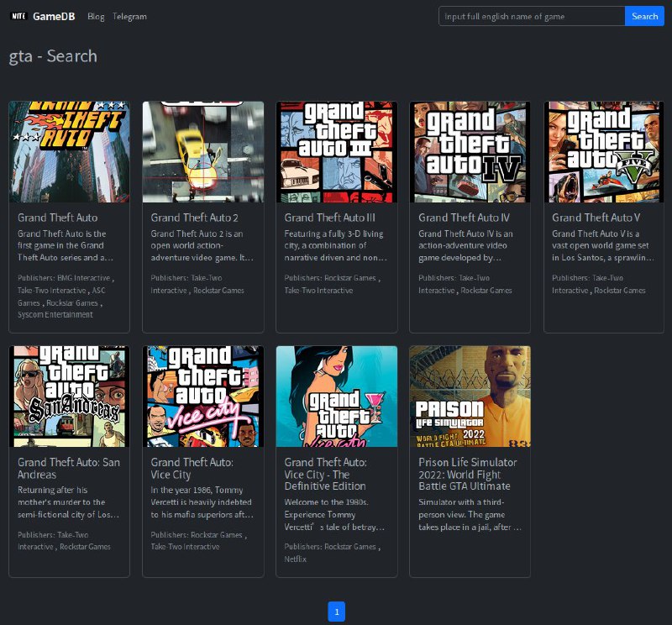The height and width of the screenshot is (625, 672).
Task: Open the Grand Theft Auto IV cover image
Action: click(x=470, y=152)
